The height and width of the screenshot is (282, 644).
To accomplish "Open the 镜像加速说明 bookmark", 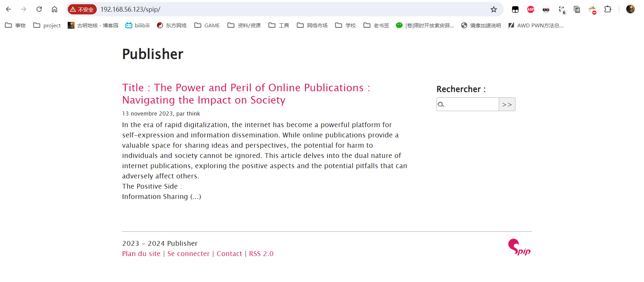I will [481, 25].
